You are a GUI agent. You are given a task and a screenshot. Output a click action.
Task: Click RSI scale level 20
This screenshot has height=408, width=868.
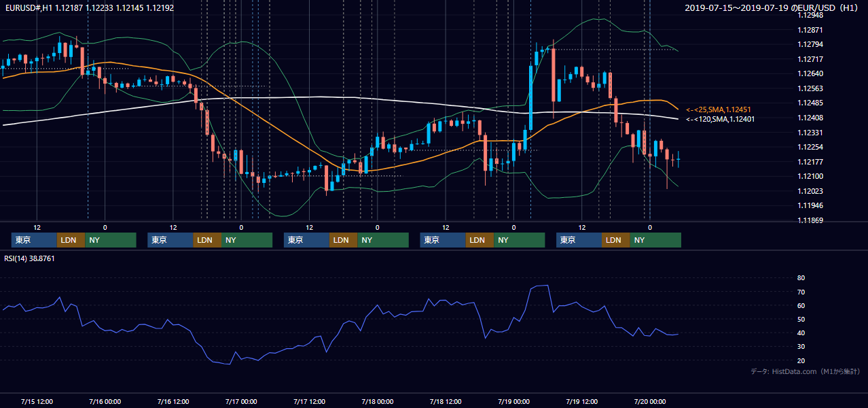pyautogui.click(x=801, y=360)
